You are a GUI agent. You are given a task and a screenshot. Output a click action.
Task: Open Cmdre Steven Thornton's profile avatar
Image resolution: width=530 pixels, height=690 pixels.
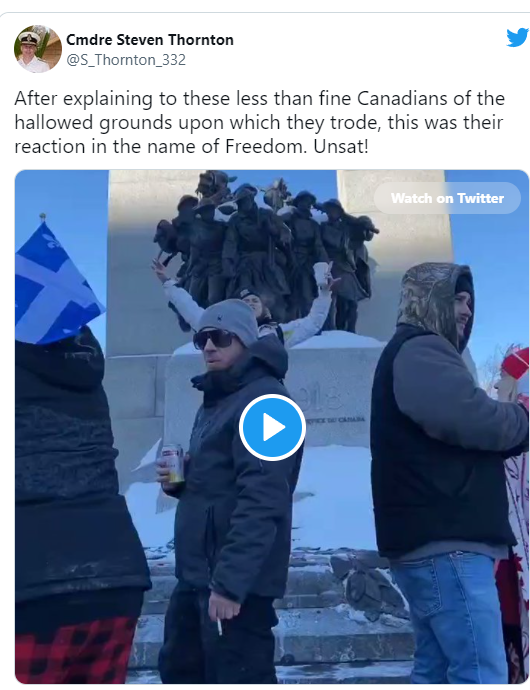pyautogui.click(x=38, y=49)
